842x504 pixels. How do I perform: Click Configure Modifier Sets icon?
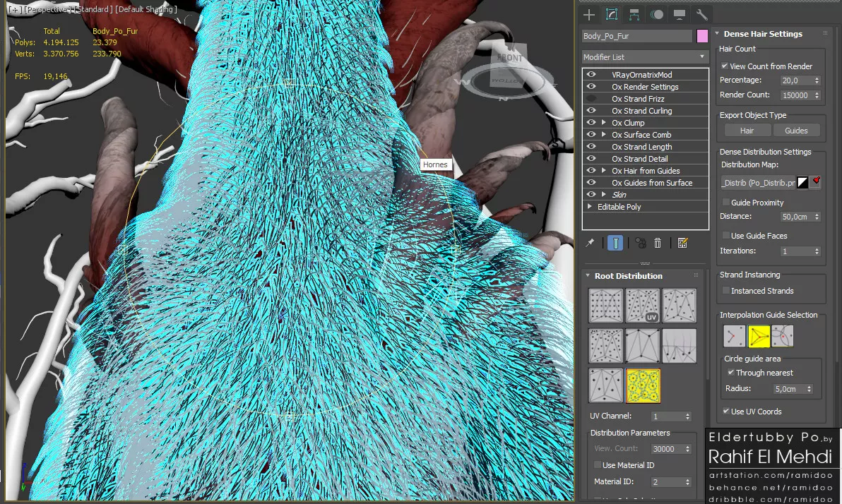pyautogui.click(x=682, y=243)
